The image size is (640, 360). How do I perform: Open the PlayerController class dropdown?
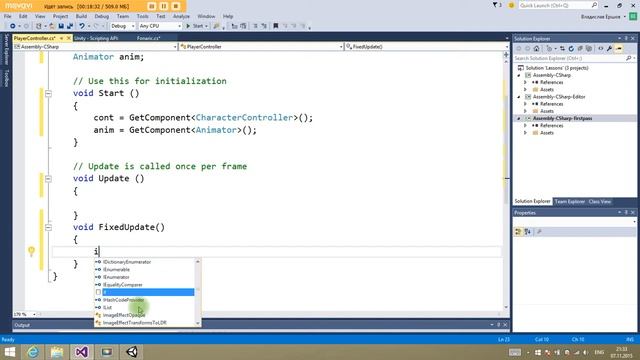(x=261, y=47)
